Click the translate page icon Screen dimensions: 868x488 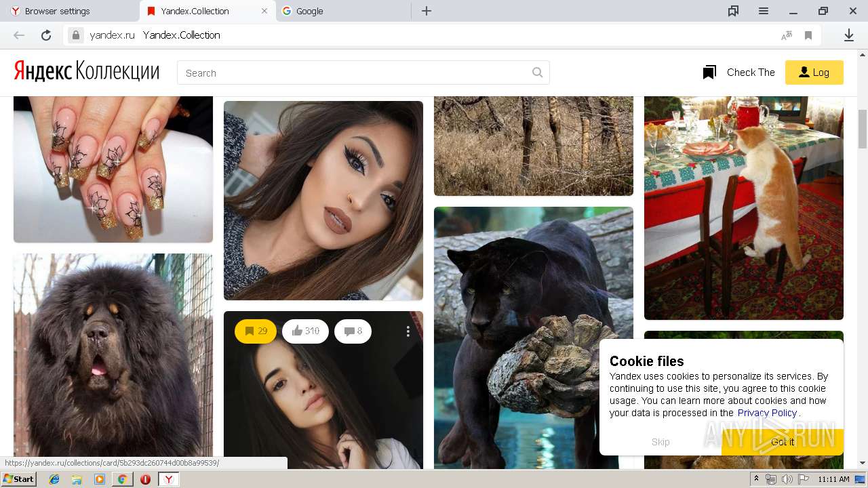point(787,35)
